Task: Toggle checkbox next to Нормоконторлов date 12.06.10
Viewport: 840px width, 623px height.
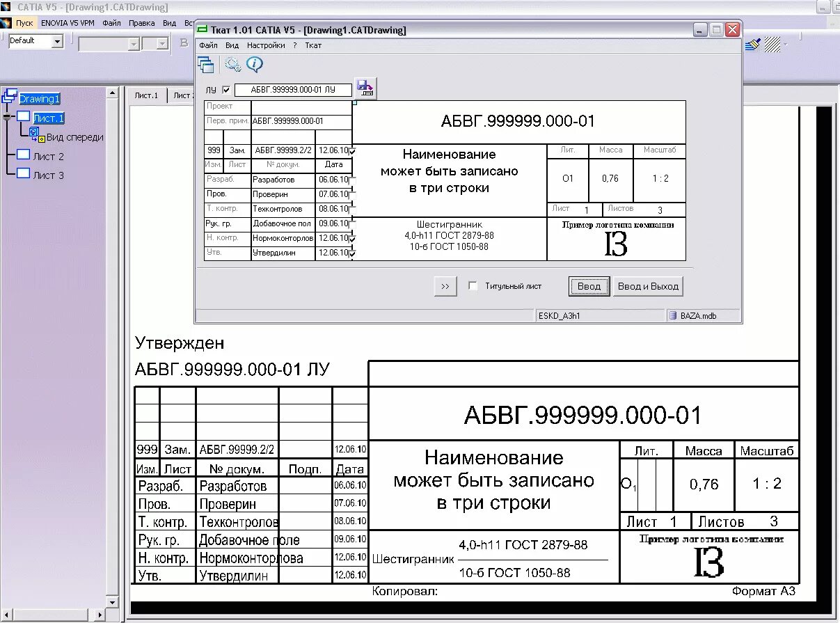Action: 353,239
